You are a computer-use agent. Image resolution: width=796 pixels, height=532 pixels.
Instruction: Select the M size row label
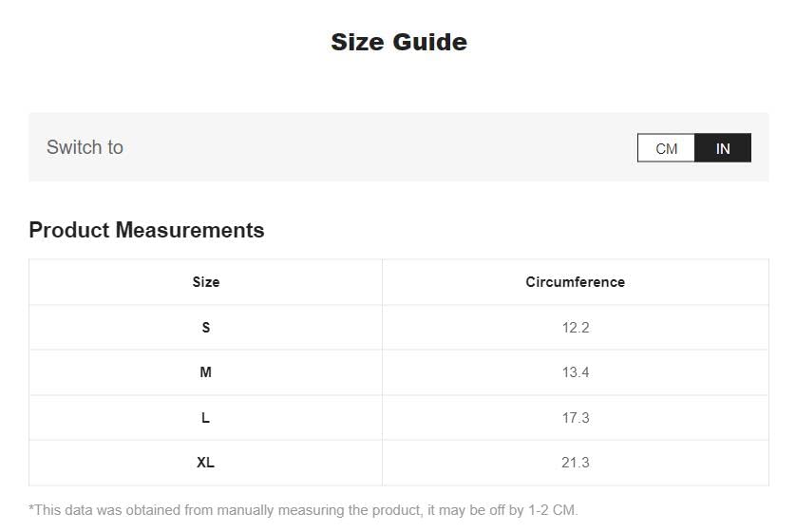coord(205,372)
